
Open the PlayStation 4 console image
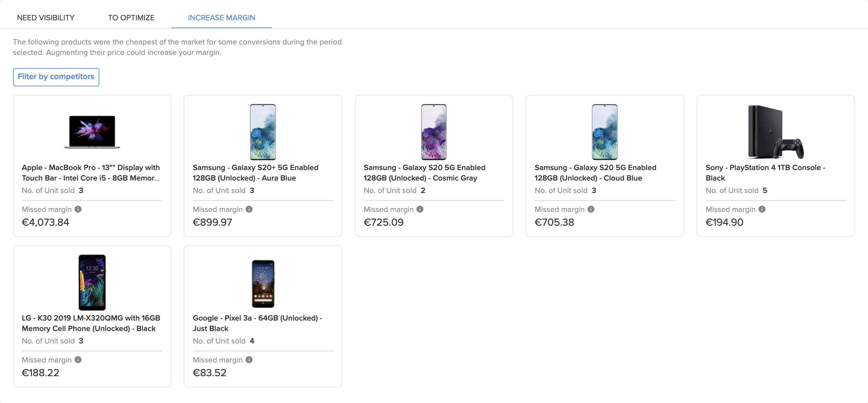coord(776,132)
